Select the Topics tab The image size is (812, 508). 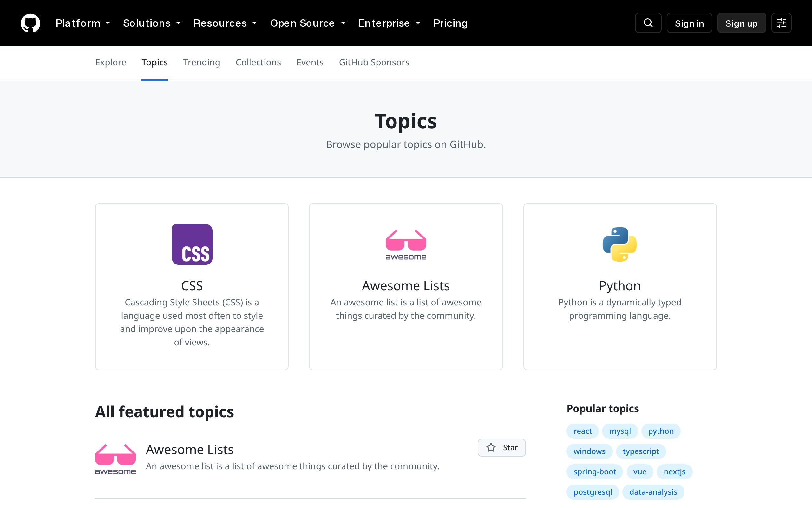[155, 63]
